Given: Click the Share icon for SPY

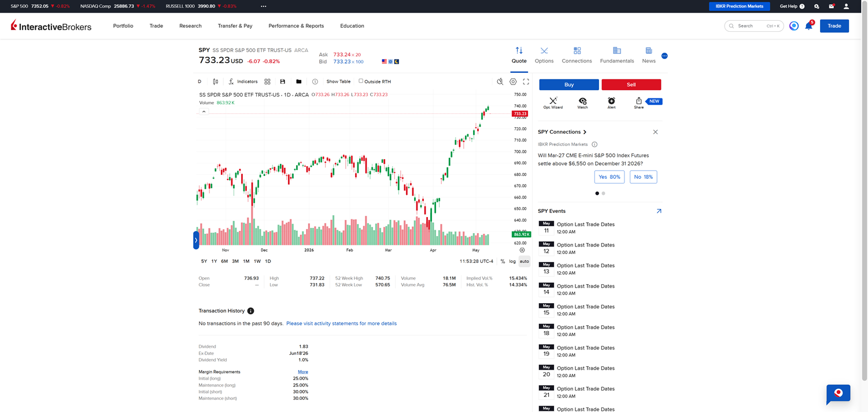Looking at the screenshot, I should (638, 103).
